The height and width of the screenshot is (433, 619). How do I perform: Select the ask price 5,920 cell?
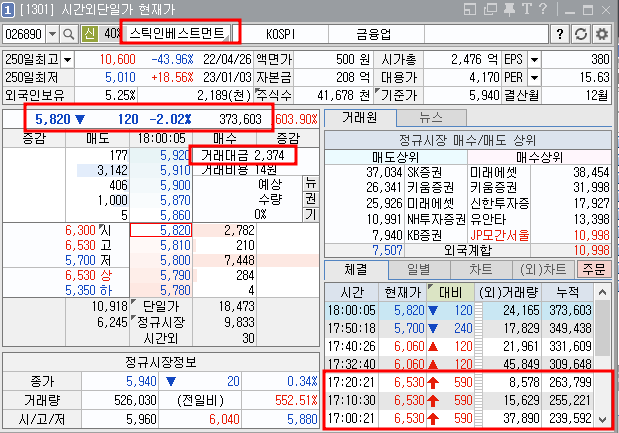161,156
